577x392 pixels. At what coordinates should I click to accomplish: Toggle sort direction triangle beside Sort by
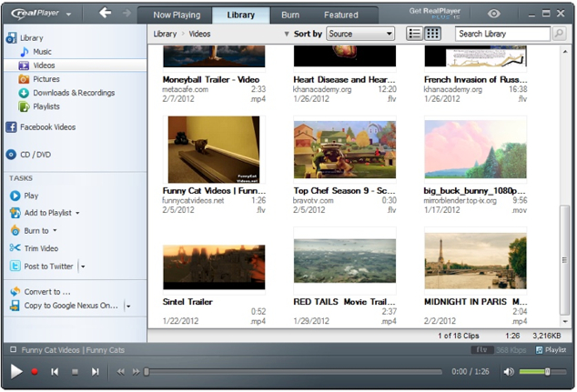pyautogui.click(x=287, y=34)
